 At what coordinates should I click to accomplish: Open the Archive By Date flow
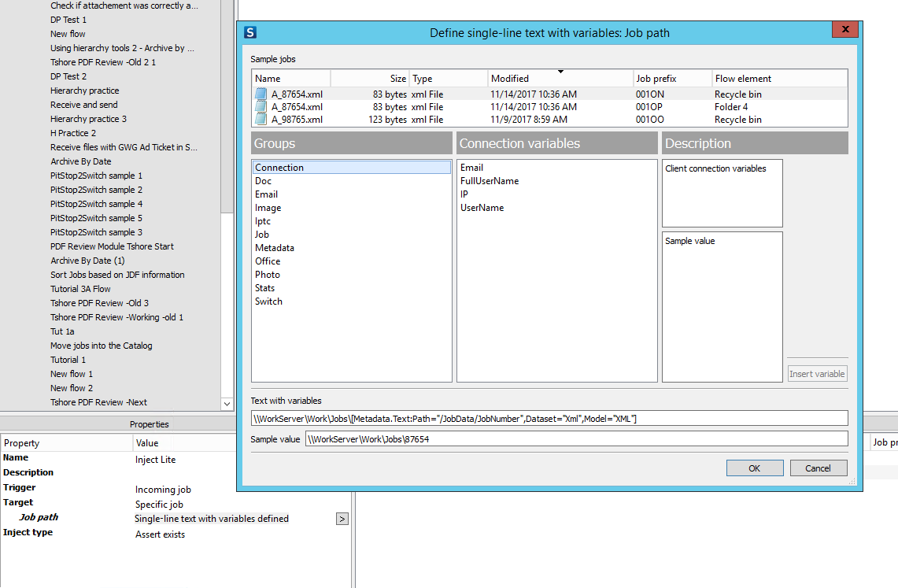click(81, 161)
